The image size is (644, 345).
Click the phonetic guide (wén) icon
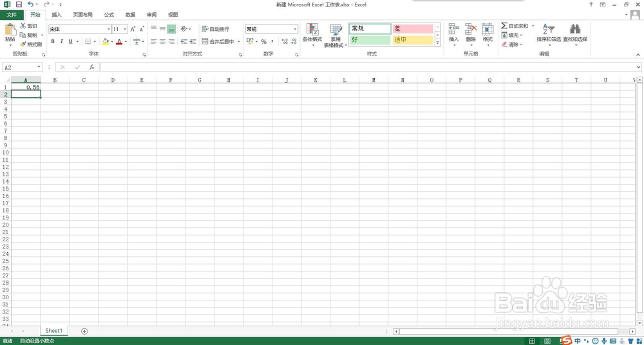click(x=137, y=41)
